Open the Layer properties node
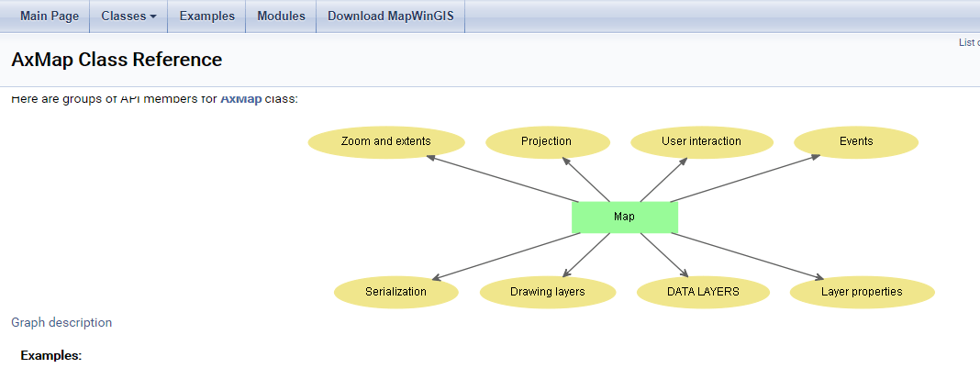The width and height of the screenshot is (980, 368). click(x=862, y=292)
